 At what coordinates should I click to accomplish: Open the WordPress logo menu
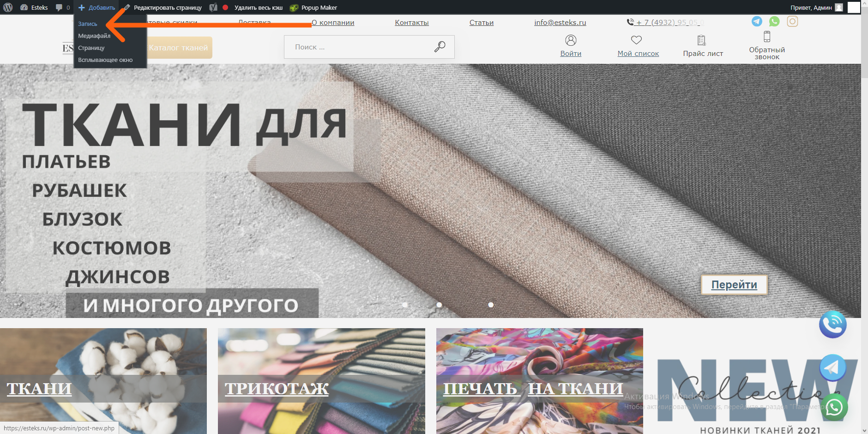pos(8,7)
